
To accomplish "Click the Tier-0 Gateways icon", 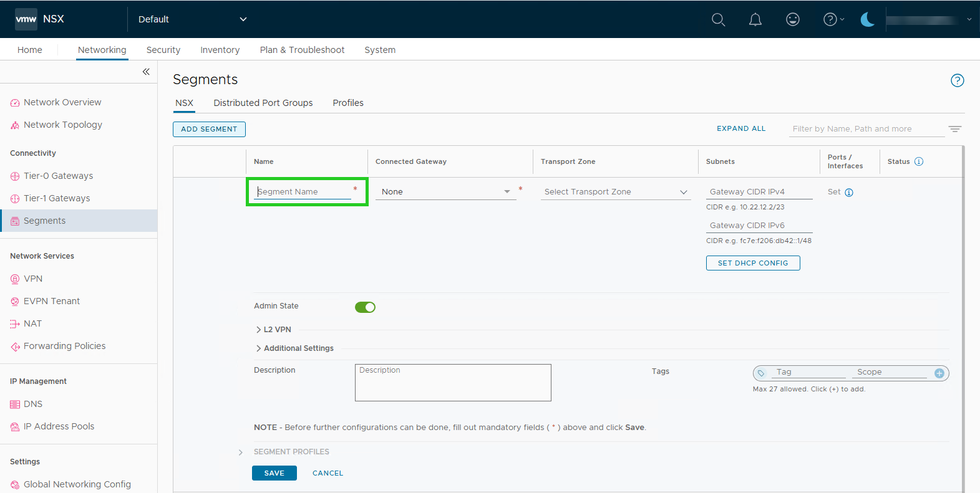I will pyautogui.click(x=15, y=176).
